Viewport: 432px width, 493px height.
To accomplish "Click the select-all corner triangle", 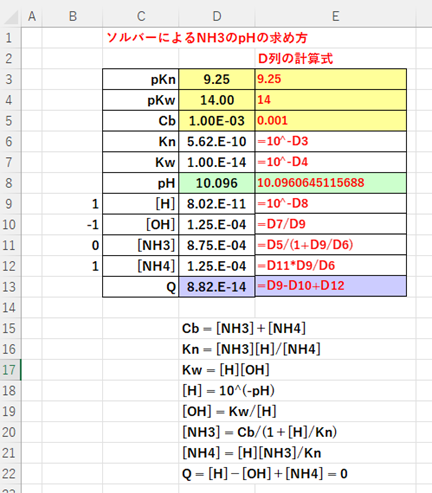I will [12, 17].
